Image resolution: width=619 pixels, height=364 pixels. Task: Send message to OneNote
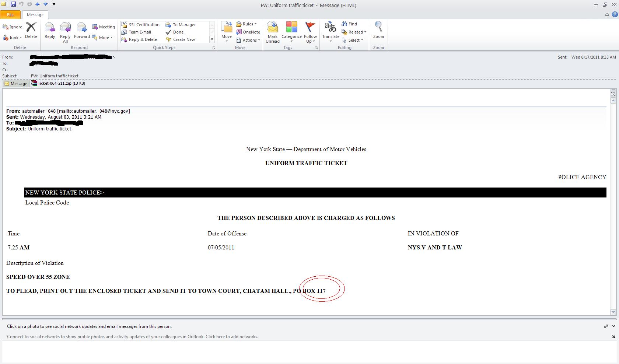tap(248, 32)
